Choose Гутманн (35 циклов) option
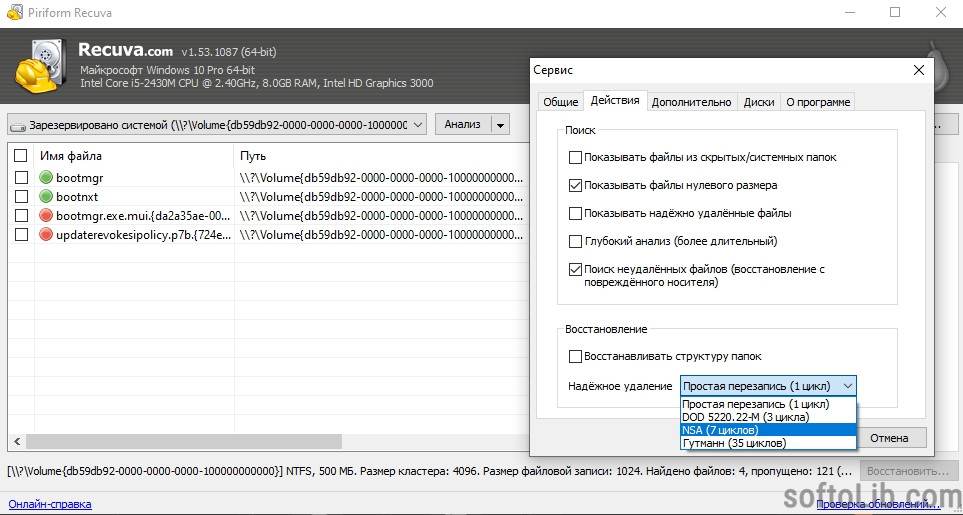This screenshot has height=515, width=963. coord(768,443)
